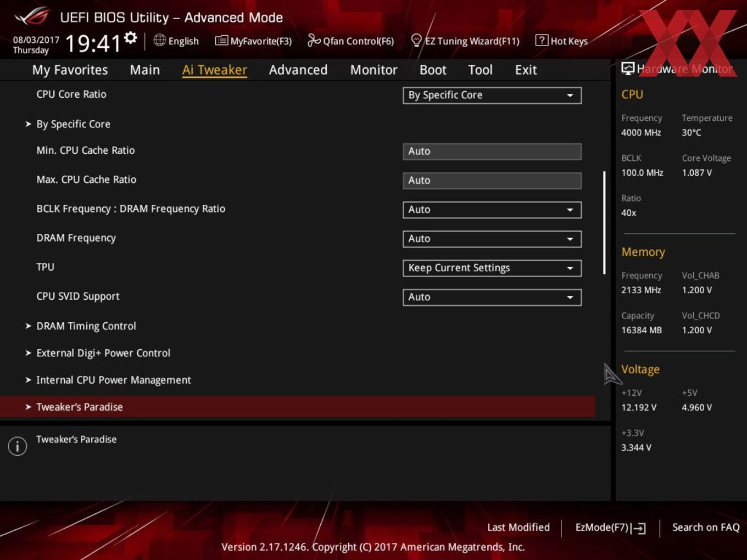Click the 3.344 V value
Screen dimensions: 747x560
636,447
